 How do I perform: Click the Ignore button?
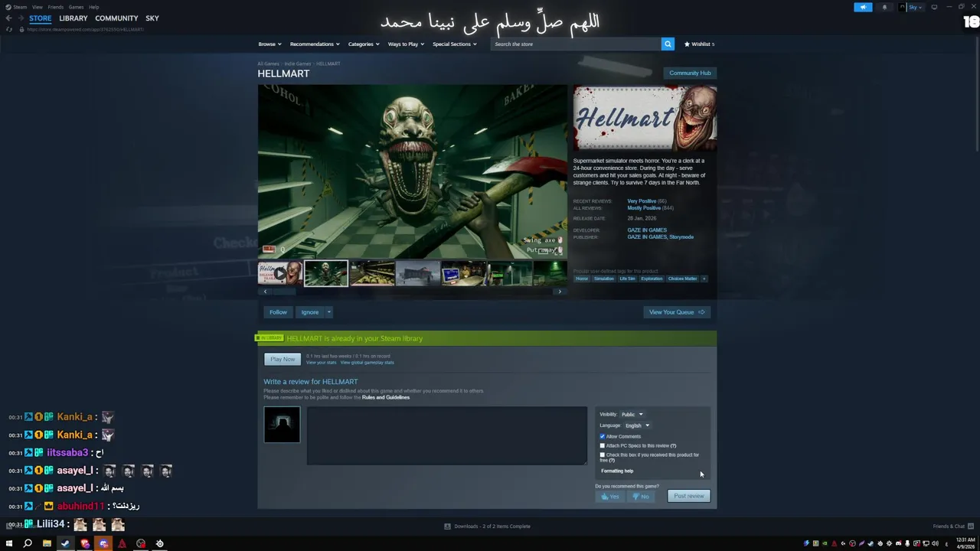coord(309,312)
